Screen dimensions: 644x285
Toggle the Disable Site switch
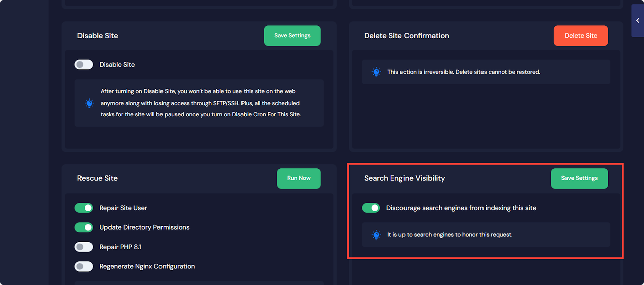pos(84,64)
